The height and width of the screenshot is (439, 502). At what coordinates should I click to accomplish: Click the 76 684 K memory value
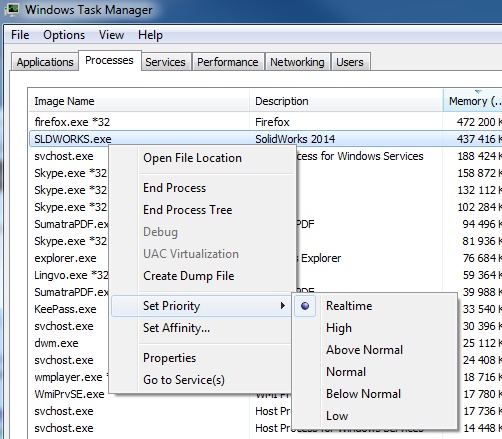coord(482,258)
